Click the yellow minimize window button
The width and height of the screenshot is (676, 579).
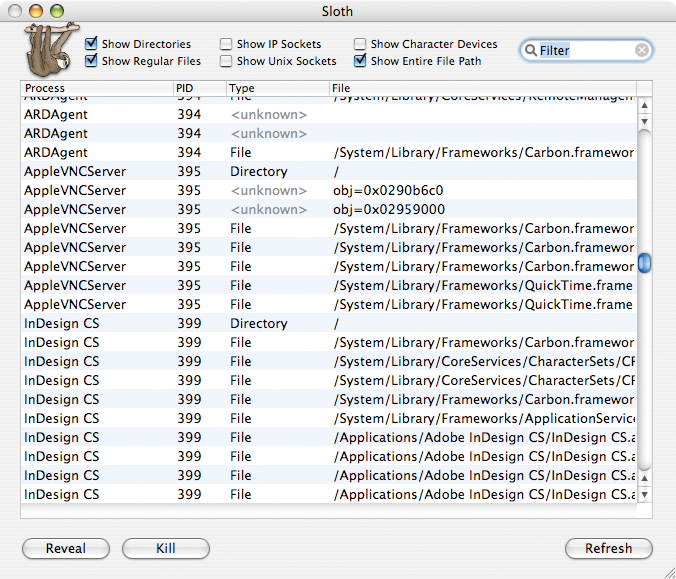click(36, 11)
